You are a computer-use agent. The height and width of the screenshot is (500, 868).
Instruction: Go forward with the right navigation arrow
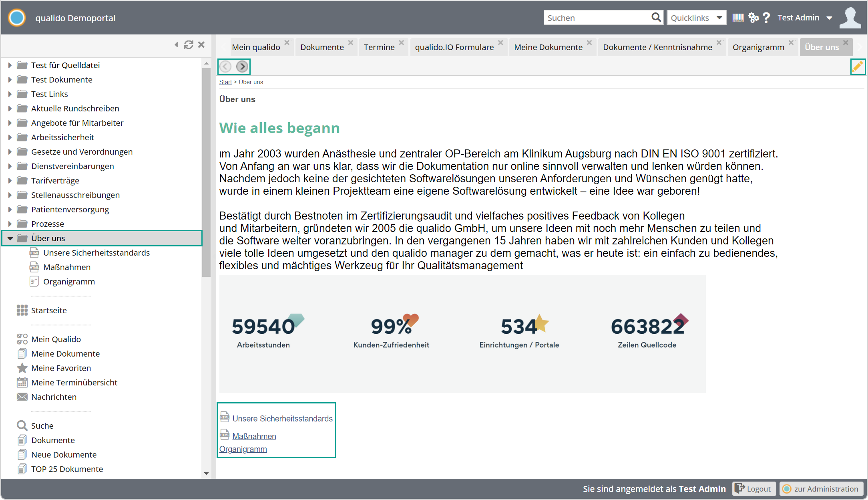242,67
